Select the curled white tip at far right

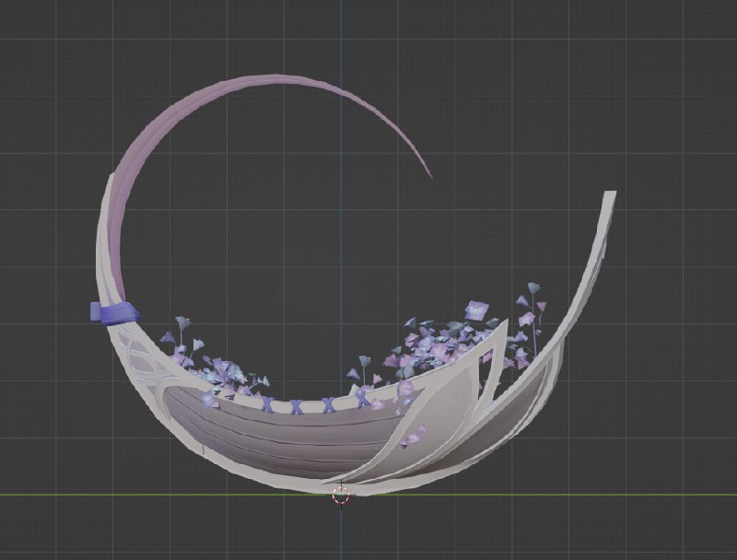(x=608, y=193)
